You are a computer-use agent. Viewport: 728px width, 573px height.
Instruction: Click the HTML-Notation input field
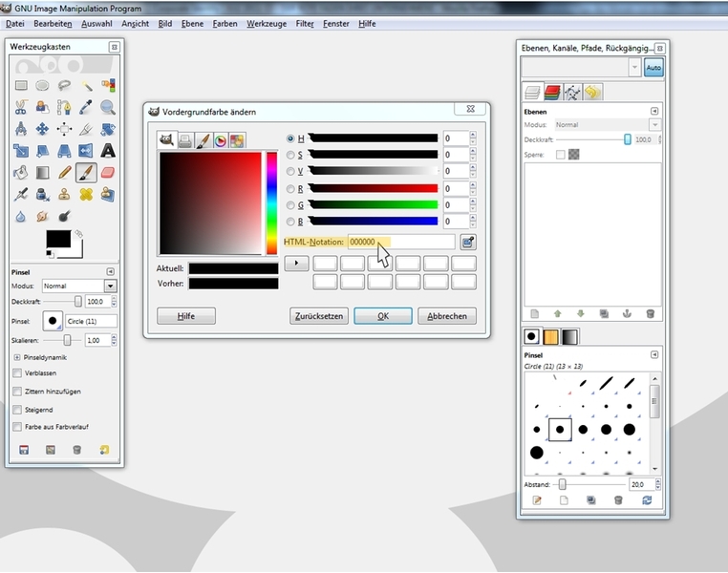pyautogui.click(x=401, y=242)
